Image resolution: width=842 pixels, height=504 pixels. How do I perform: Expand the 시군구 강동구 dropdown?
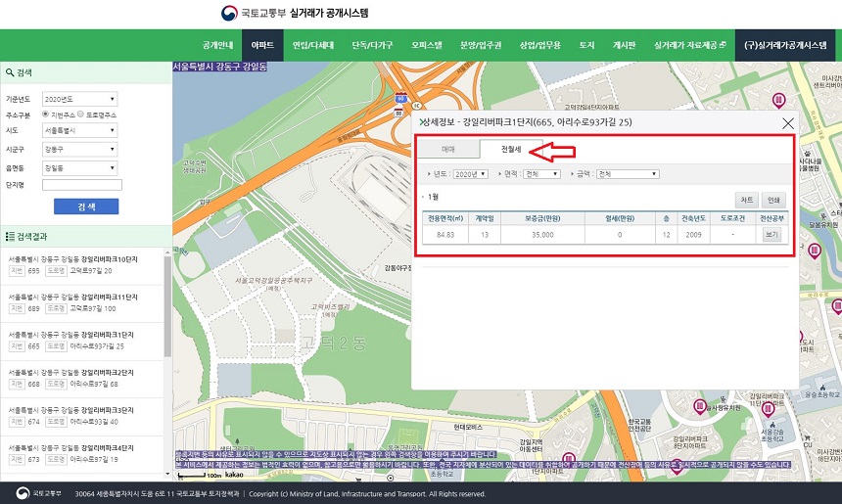pos(79,149)
